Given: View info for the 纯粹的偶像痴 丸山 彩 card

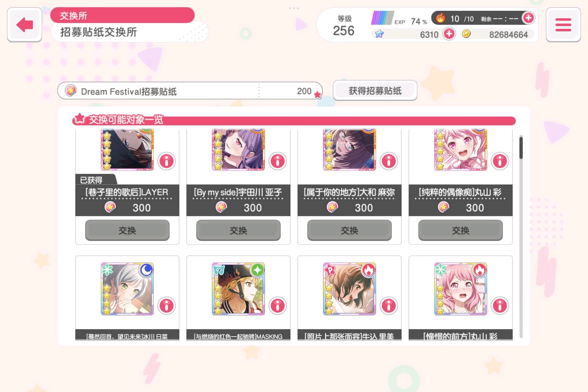Looking at the screenshot, I should pyautogui.click(x=500, y=161).
